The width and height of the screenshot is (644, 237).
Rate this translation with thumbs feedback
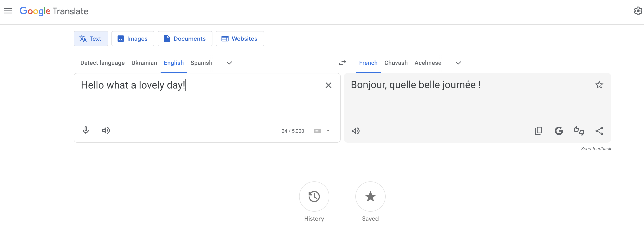pos(579,131)
